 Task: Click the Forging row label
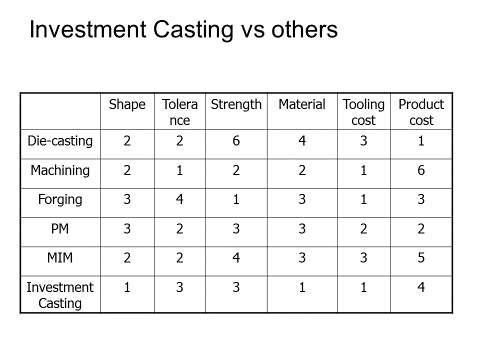[60, 200]
